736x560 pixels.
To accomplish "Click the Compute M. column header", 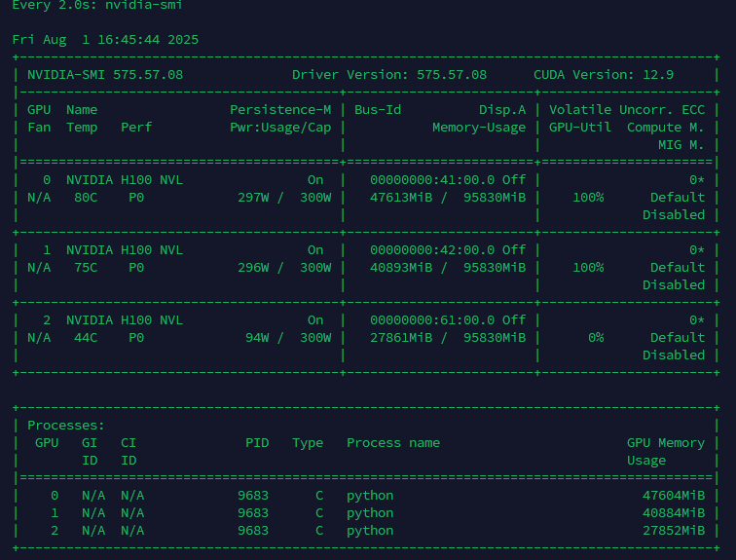I will (x=666, y=128).
